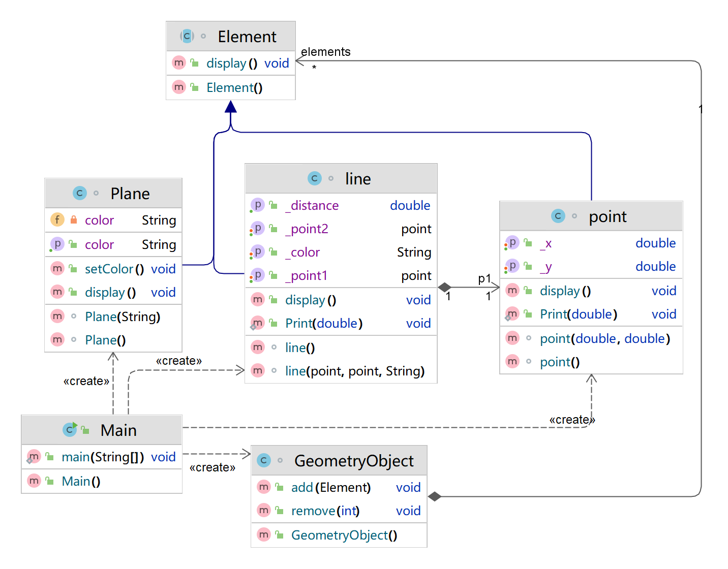Image resolution: width=728 pixels, height=569 pixels.
Task: Click the main(String[]) method name
Action: pos(103,457)
